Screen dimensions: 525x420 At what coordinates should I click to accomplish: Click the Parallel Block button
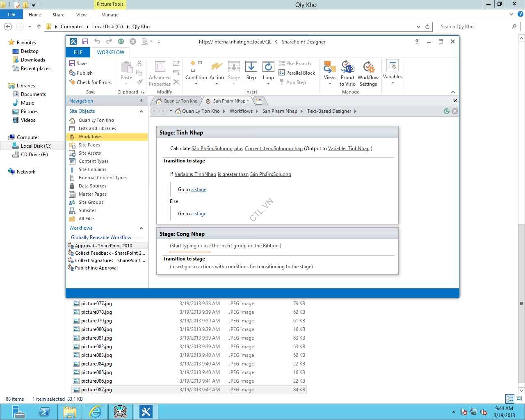(x=297, y=73)
